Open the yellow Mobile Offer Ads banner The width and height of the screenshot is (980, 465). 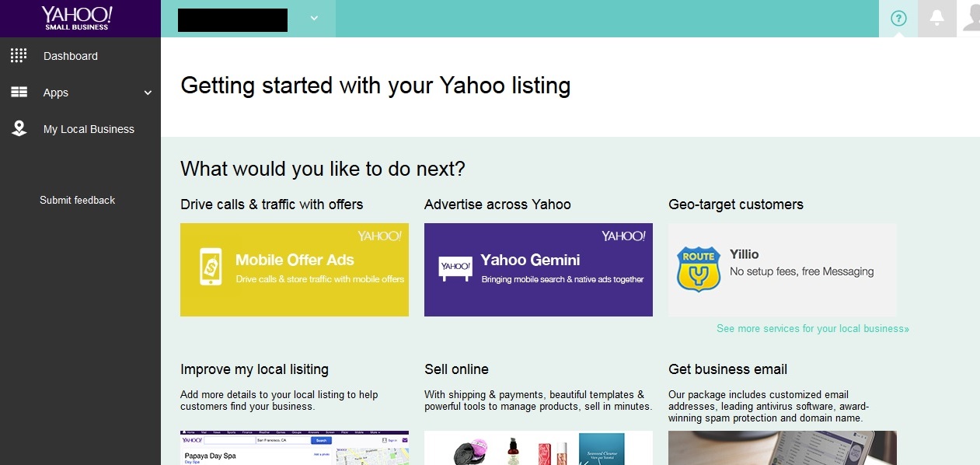[295, 270]
